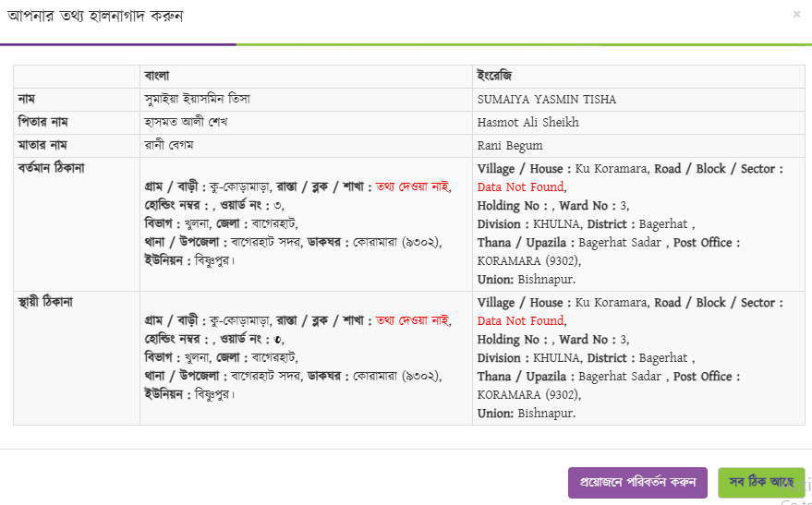Select ইউনিয়ন : বিষ্ণুপুর in permanent address

coord(189,395)
